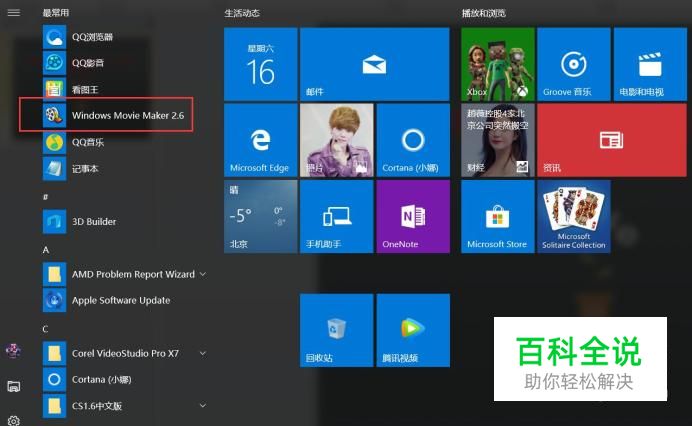The width and height of the screenshot is (692, 426).
Task: Open 记事本 notepad app
Action: pos(126,169)
